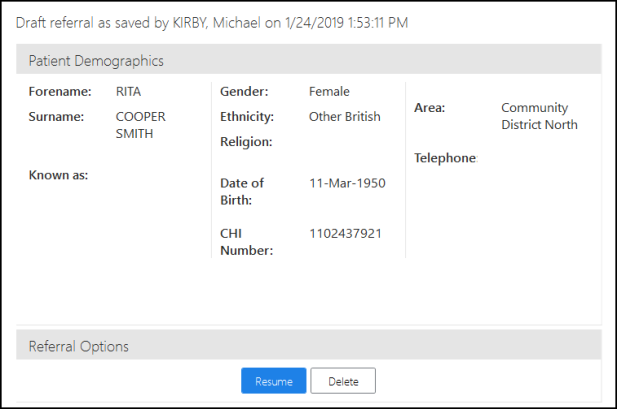This screenshot has width=617, height=409.
Task: Click the Telephone label
Action: pos(446,158)
